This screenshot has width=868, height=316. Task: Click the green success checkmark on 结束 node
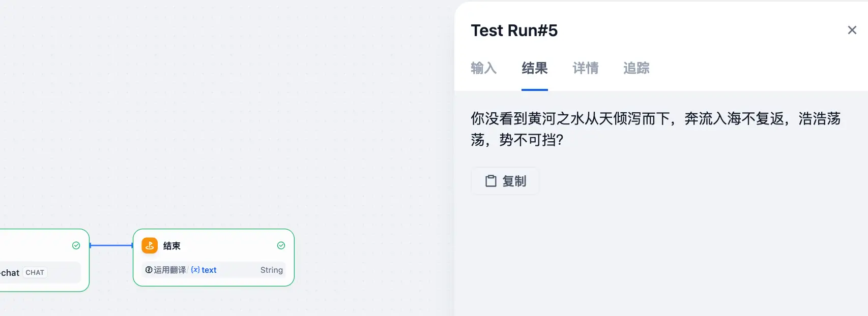click(x=281, y=245)
